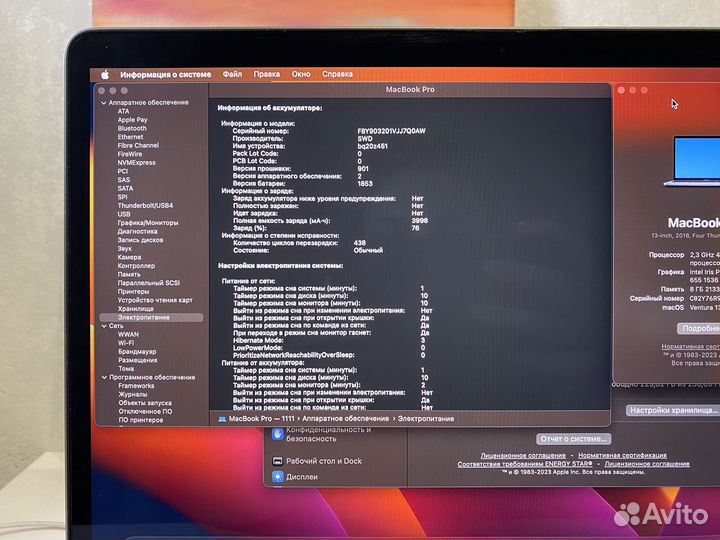
Task: Collapse the Аппаратное обеспечение section
Action: coord(104,103)
